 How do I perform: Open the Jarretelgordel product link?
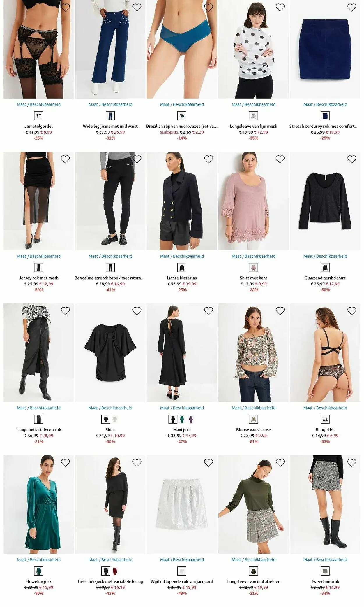pyautogui.click(x=39, y=126)
